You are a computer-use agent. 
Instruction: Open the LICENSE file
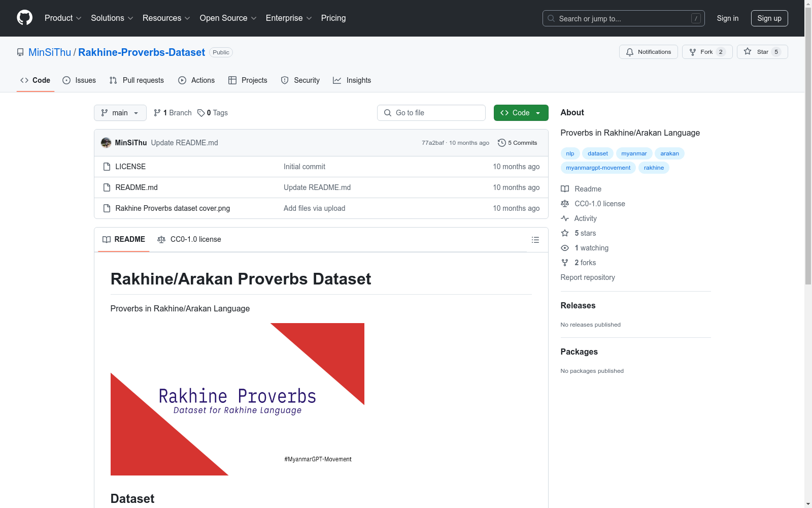(130, 167)
